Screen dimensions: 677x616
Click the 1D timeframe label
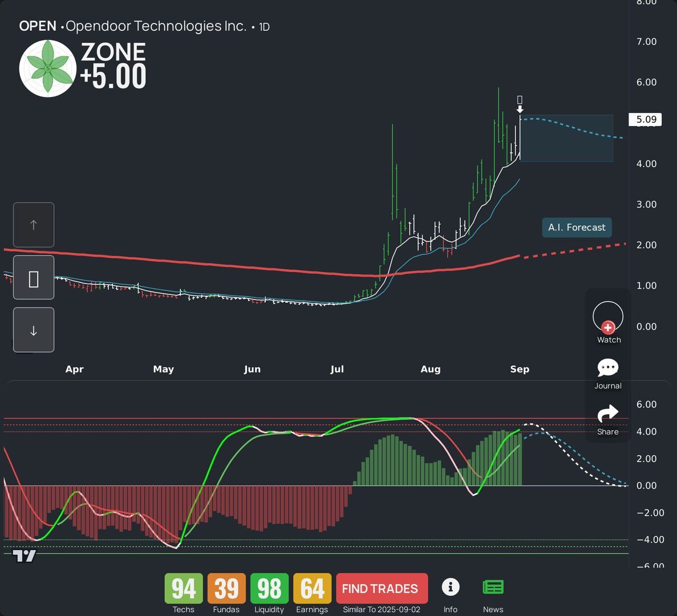point(264,27)
